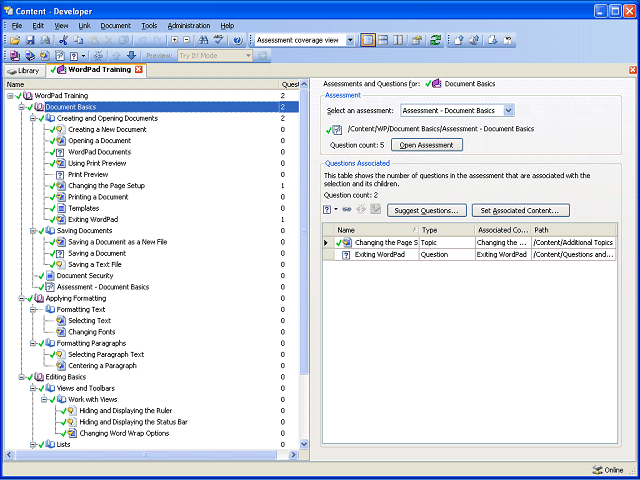Click the tree's horizontal scrollbar right arrow

coord(293,454)
